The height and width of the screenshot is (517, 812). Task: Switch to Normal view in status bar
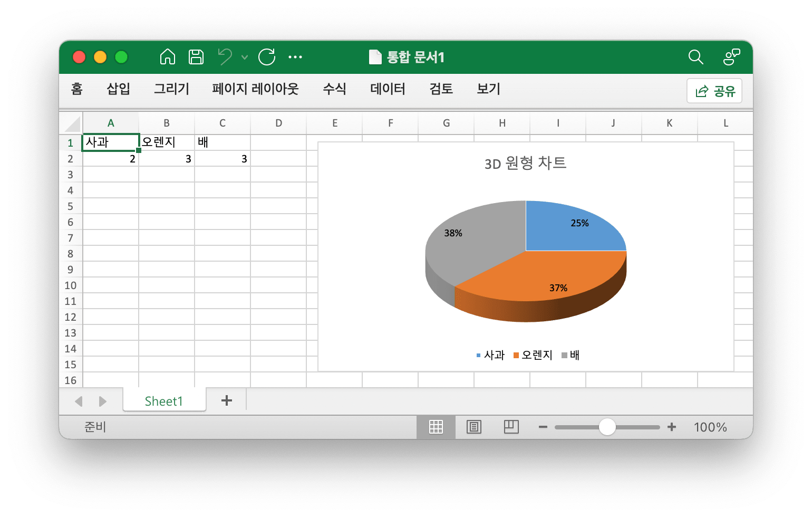[x=436, y=427]
